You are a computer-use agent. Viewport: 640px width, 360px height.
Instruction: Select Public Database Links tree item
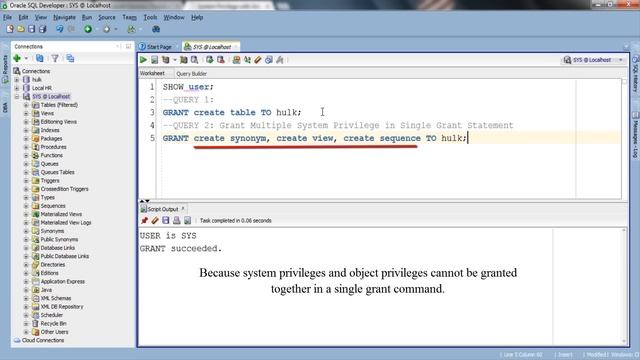(x=64, y=256)
